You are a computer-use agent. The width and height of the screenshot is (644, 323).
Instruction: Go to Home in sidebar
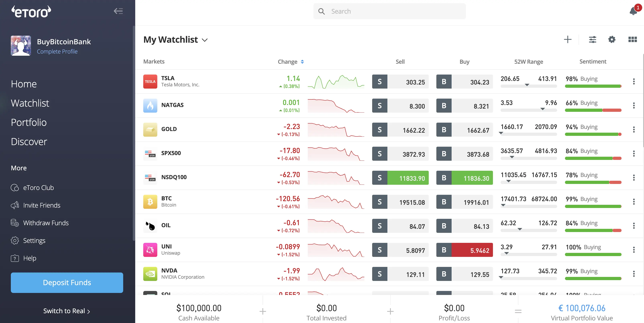pos(24,84)
